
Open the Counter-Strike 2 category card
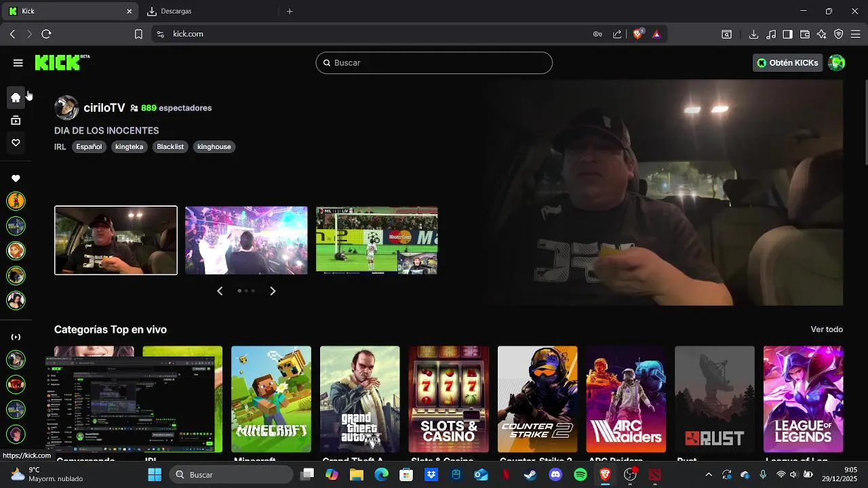538,399
